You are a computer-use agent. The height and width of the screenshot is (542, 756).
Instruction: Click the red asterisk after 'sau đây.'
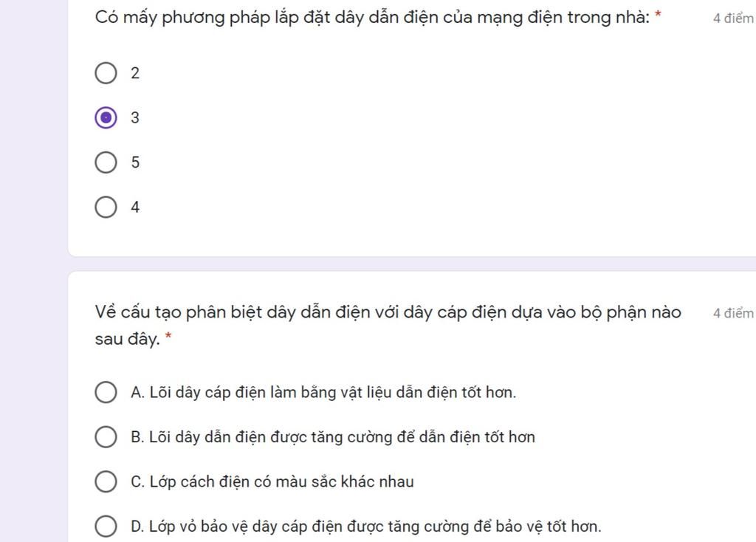pyautogui.click(x=168, y=335)
